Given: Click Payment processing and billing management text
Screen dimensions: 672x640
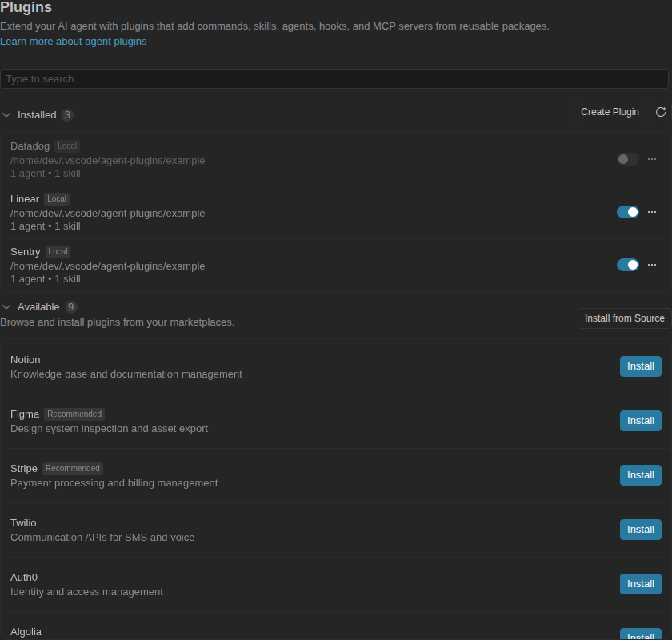Looking at the screenshot, I should click(114, 483).
